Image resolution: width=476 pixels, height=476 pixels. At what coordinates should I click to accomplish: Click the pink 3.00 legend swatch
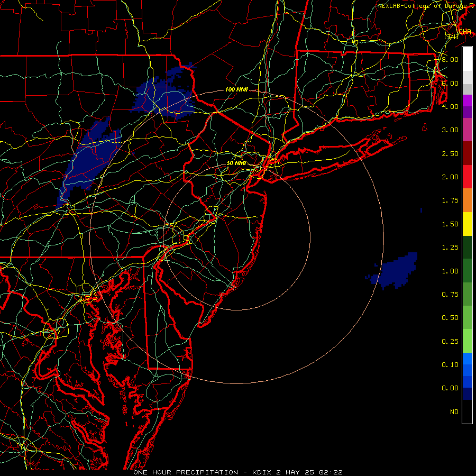click(x=467, y=130)
